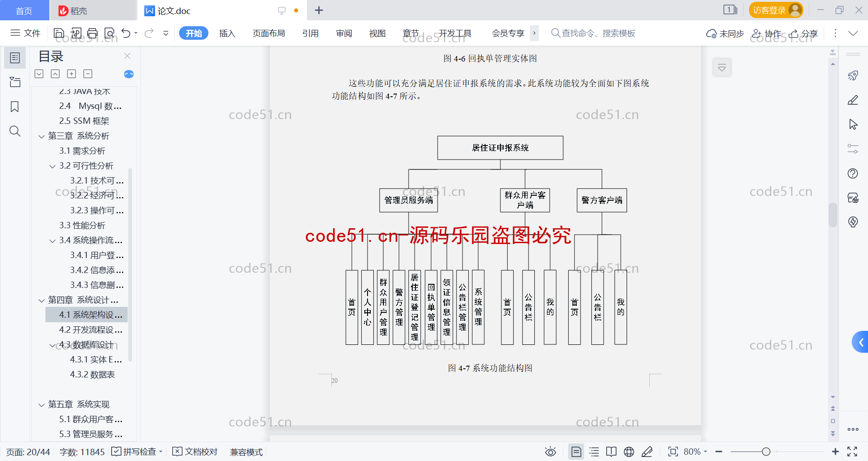Switch to 插入 ribbon tab
868x461 pixels.
[227, 33]
